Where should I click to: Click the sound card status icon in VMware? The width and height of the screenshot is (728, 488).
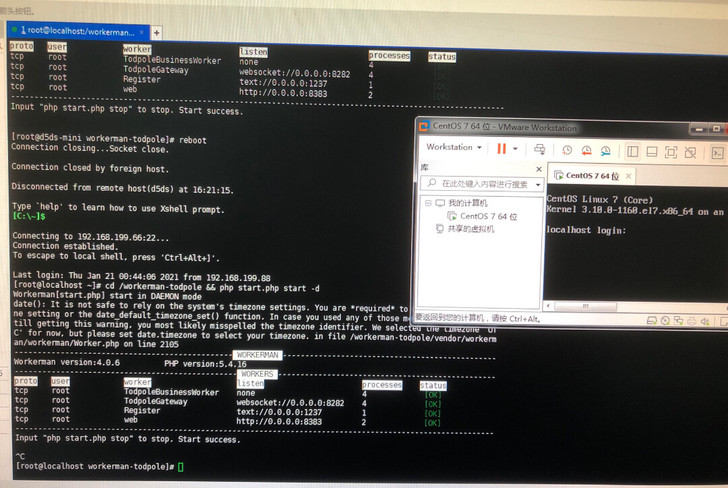click(x=705, y=321)
